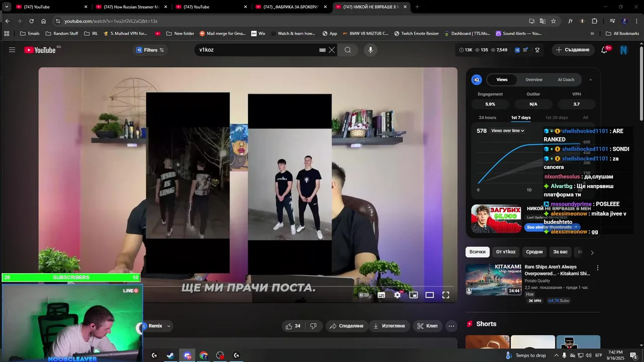The width and height of the screenshot is (644, 362).
Task: Click the Клип clip button
Action: (428, 326)
